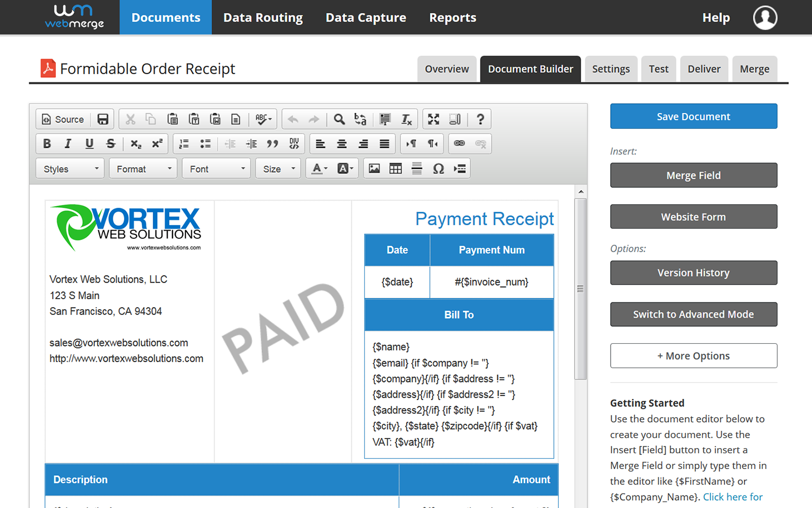Insert a bulleted list
Screen dimensions: 812x508
[x=205, y=144]
